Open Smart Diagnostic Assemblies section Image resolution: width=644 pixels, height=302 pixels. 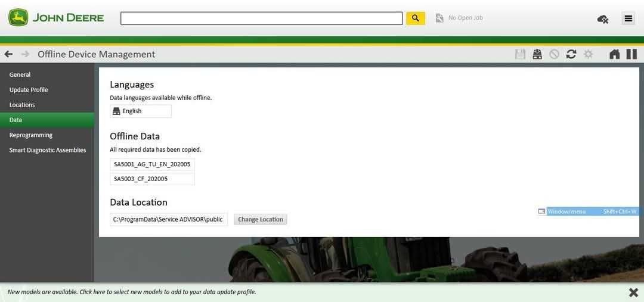click(x=47, y=150)
